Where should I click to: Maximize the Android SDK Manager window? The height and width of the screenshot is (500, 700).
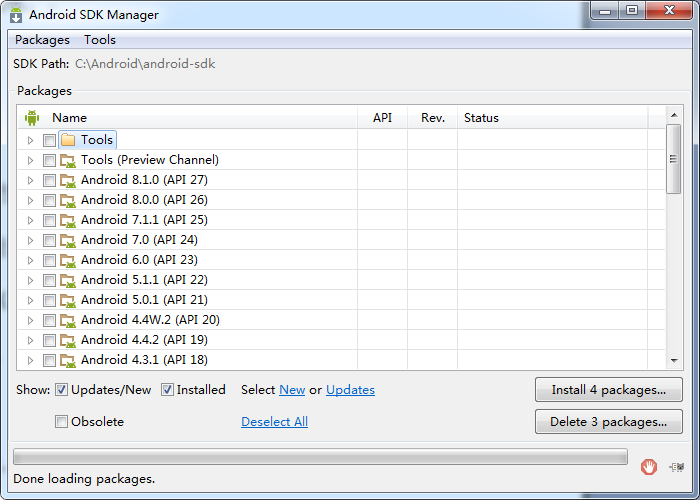pos(632,11)
